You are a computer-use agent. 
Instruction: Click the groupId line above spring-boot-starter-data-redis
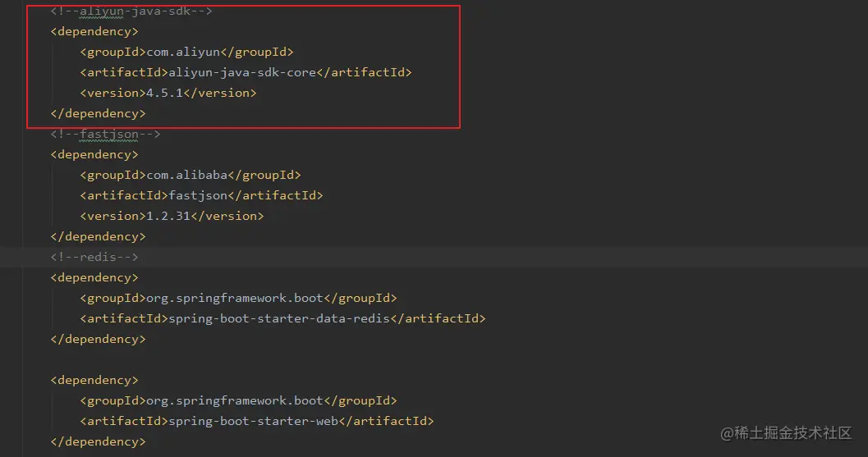(x=239, y=298)
